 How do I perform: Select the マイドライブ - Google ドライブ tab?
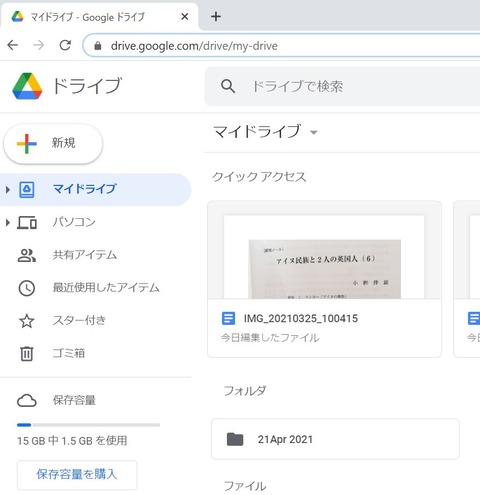(99, 16)
